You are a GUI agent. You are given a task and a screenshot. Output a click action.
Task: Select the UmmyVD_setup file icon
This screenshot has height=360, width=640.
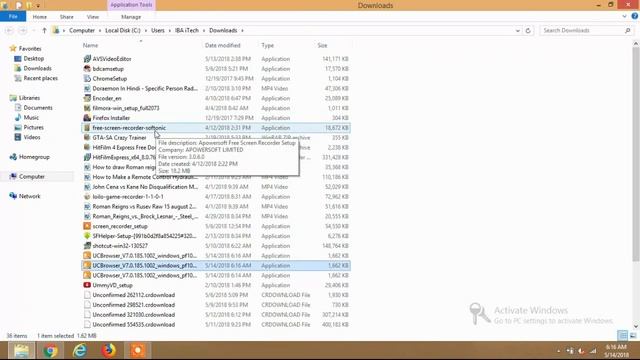87,285
